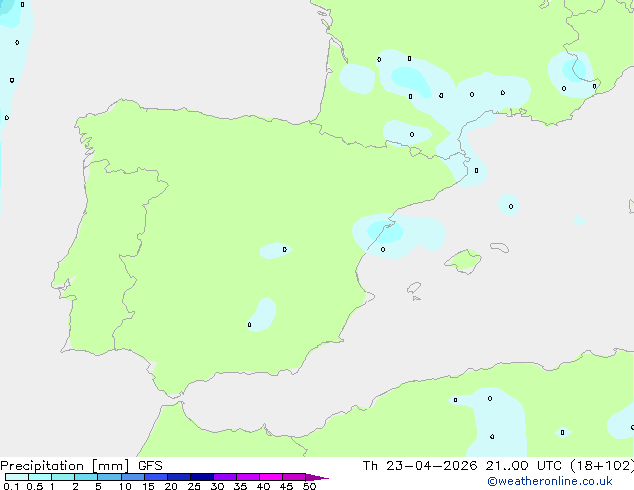This screenshot has width=634, height=490.
Task: Click marker at bottom of Algerian rain patch
Action: (x=492, y=436)
